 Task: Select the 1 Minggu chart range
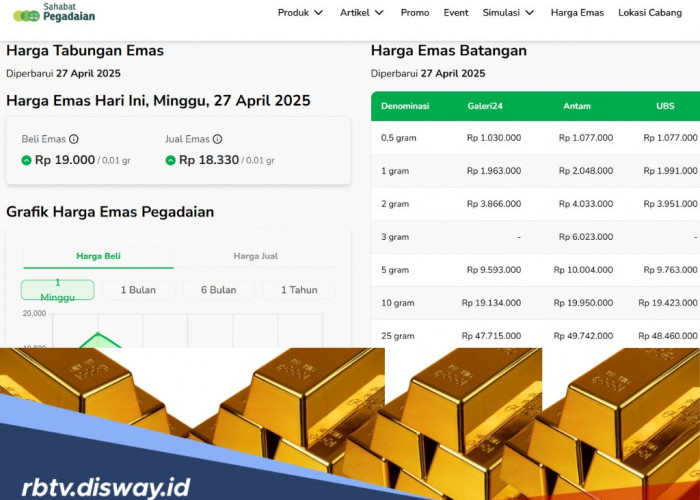[58, 290]
